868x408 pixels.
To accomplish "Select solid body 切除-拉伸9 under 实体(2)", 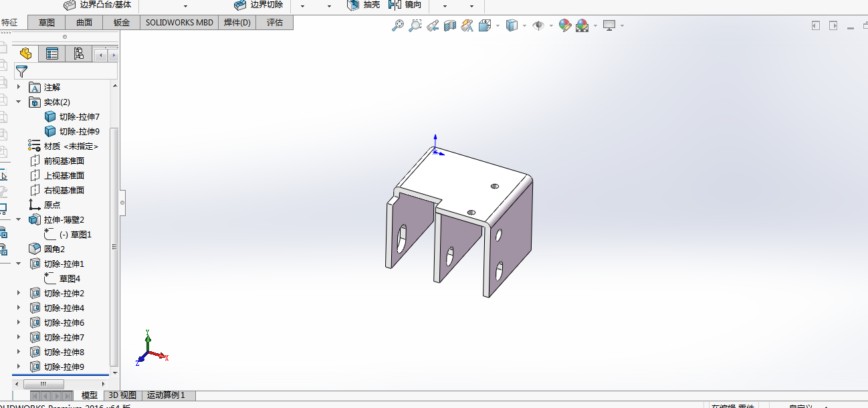I will click(x=72, y=131).
